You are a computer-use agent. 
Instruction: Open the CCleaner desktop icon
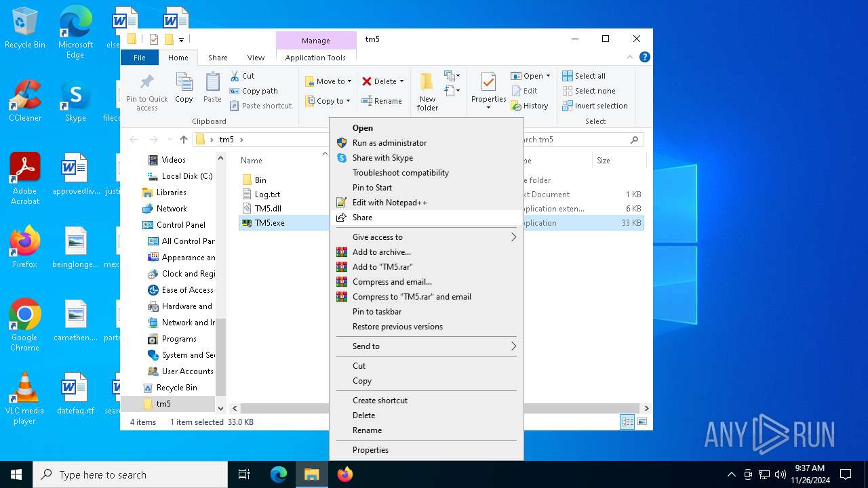pos(25,100)
